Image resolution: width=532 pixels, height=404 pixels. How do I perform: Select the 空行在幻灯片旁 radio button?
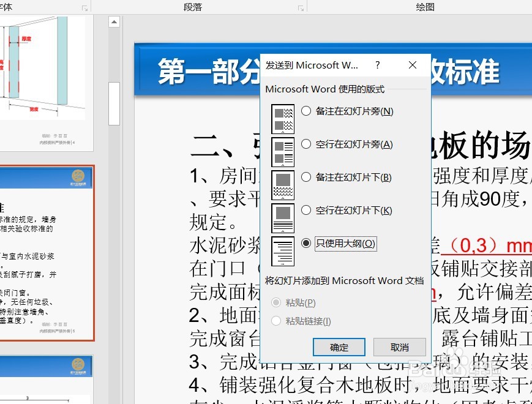click(x=305, y=144)
